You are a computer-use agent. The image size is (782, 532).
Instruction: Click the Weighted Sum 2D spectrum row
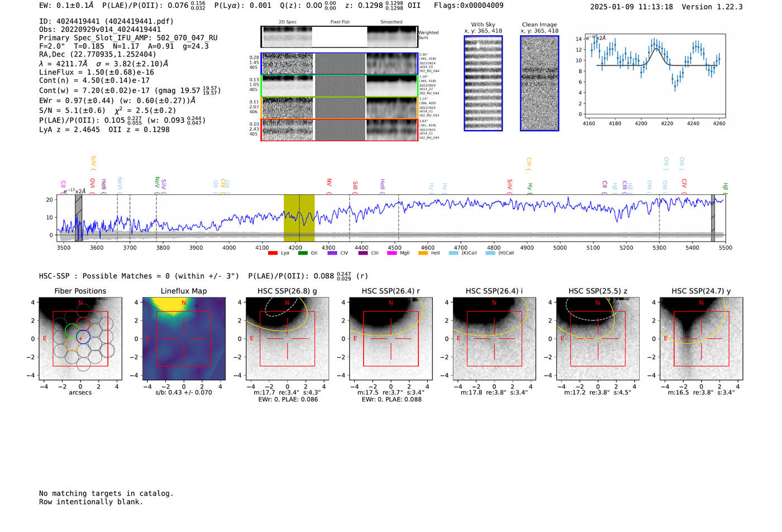(339, 37)
